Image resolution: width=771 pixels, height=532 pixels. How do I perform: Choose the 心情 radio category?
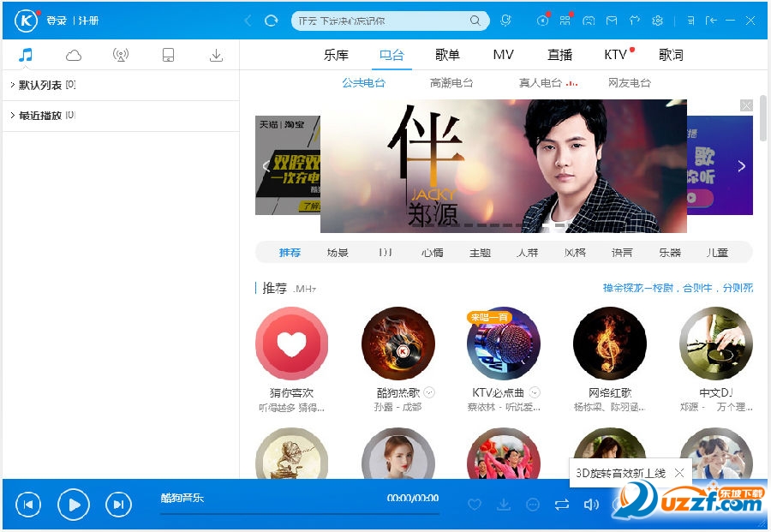(x=433, y=253)
